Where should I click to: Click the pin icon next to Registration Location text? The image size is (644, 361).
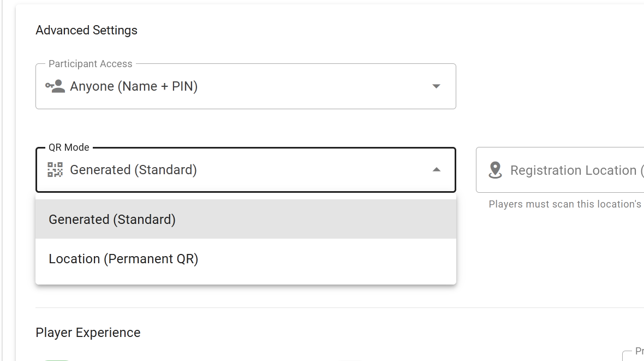(495, 170)
